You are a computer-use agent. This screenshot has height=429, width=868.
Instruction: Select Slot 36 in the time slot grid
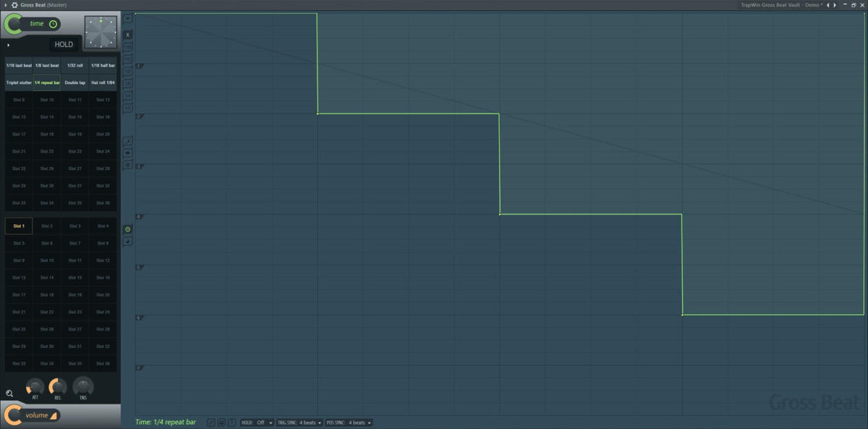click(x=103, y=203)
